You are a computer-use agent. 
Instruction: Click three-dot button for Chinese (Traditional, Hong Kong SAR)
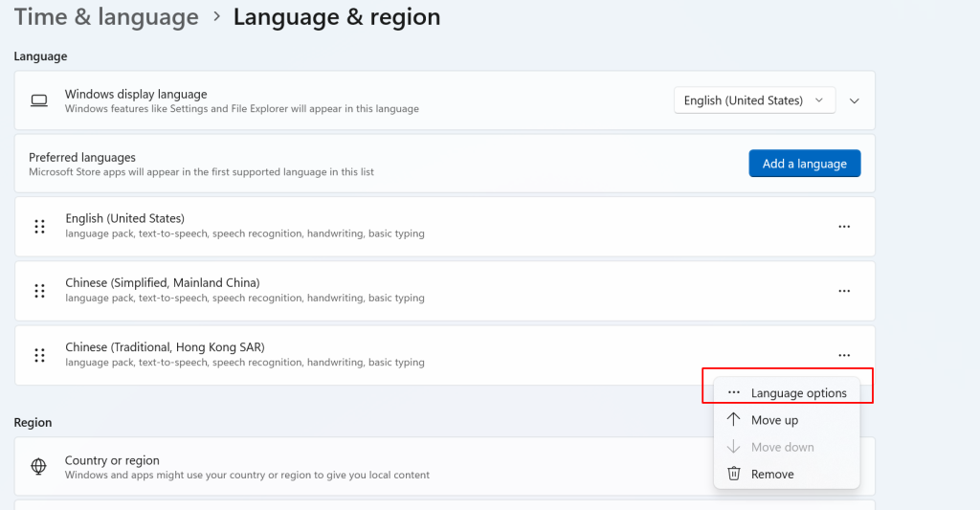pyautogui.click(x=843, y=355)
